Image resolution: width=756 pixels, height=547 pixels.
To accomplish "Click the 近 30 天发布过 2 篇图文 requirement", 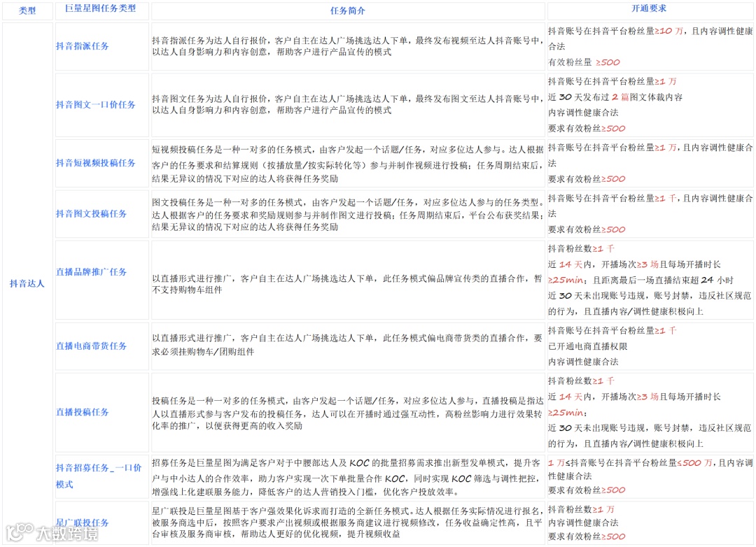I will click(615, 97).
